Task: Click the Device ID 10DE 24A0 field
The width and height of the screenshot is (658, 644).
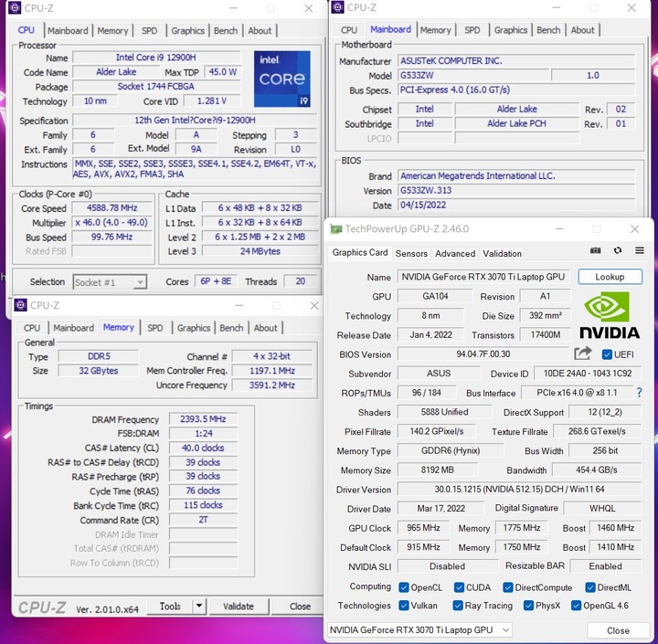Action: (x=588, y=374)
